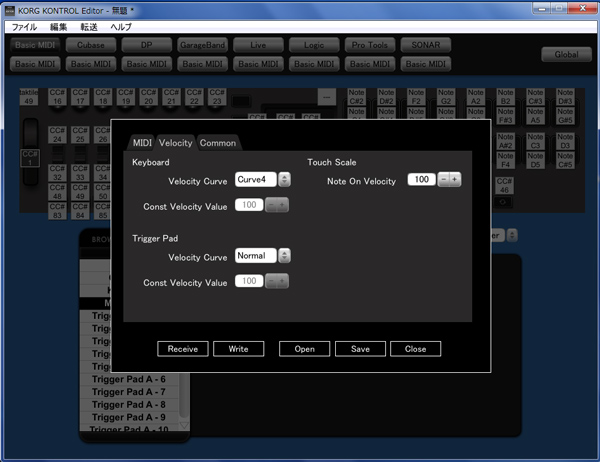Image resolution: width=600 pixels, height=462 pixels.
Task: Select the CC# 48 button label
Action: [57, 192]
